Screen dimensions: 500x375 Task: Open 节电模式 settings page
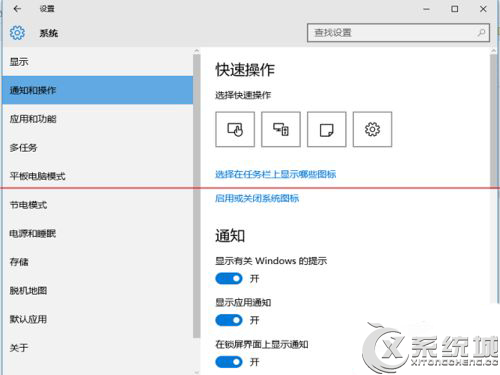pyautogui.click(x=97, y=205)
